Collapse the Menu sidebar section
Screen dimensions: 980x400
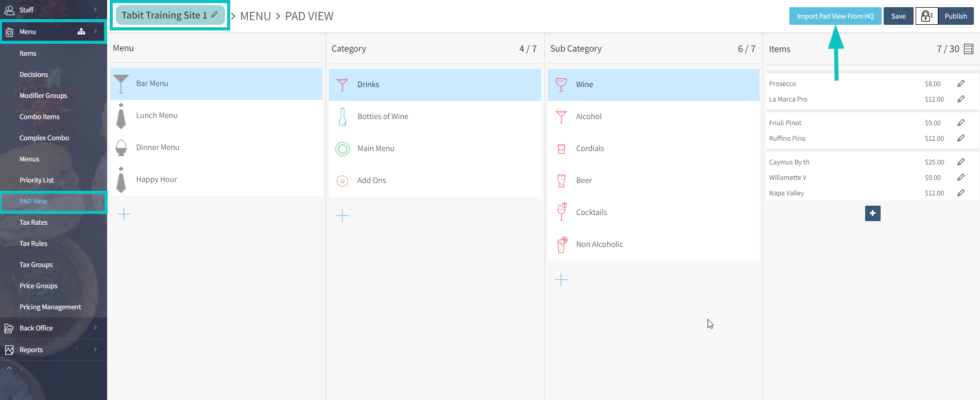pos(95,31)
